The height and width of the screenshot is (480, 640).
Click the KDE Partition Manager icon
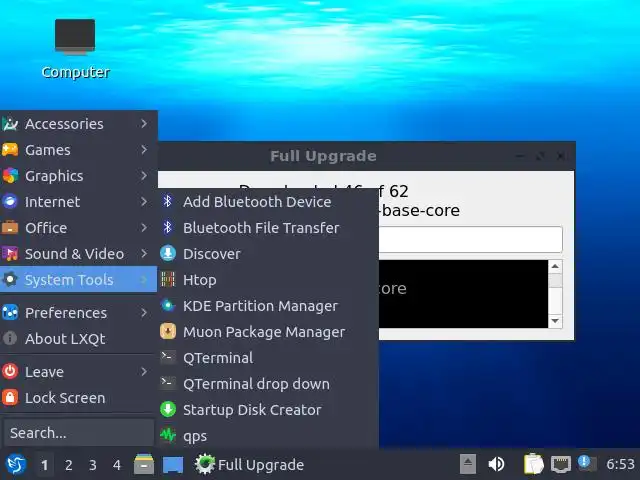(168, 305)
